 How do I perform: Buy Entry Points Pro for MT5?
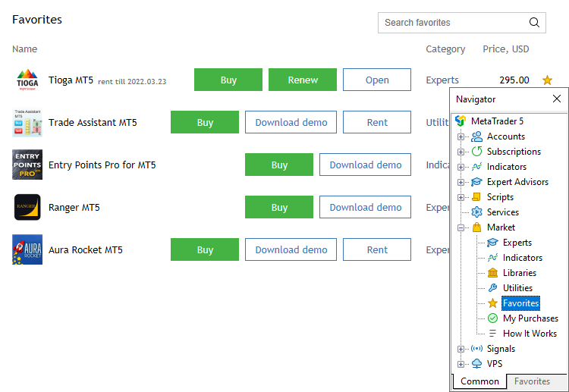pyautogui.click(x=279, y=165)
